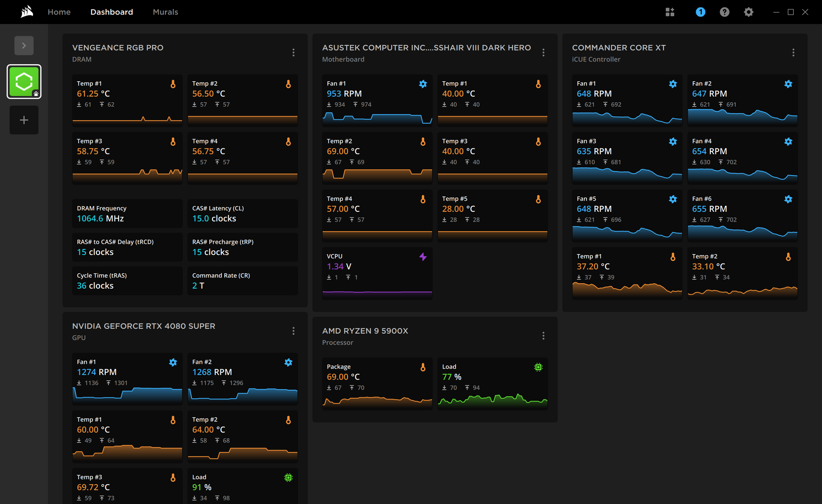Click Commander Core Fan #3 fan icon
Screen dimensions: 822x504
tap(673, 142)
